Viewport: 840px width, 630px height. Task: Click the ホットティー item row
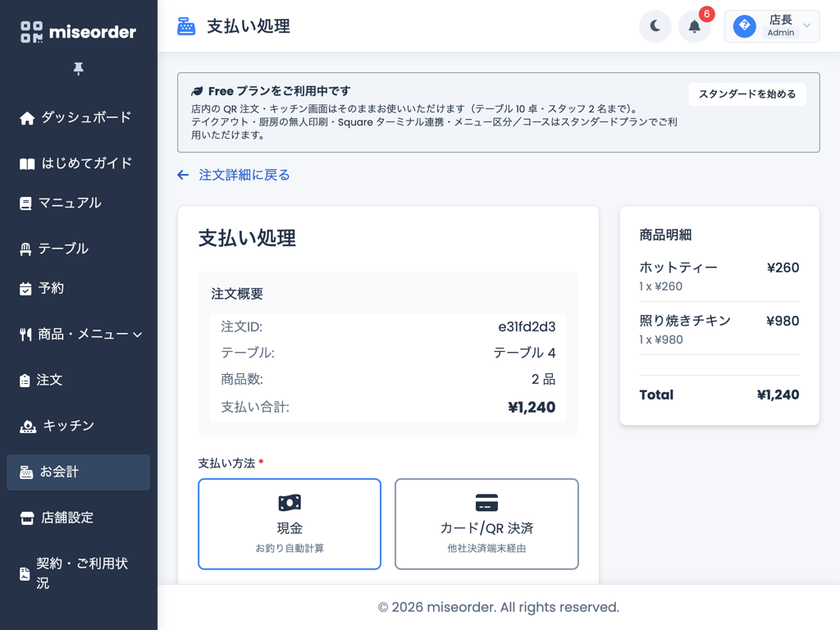point(719,276)
